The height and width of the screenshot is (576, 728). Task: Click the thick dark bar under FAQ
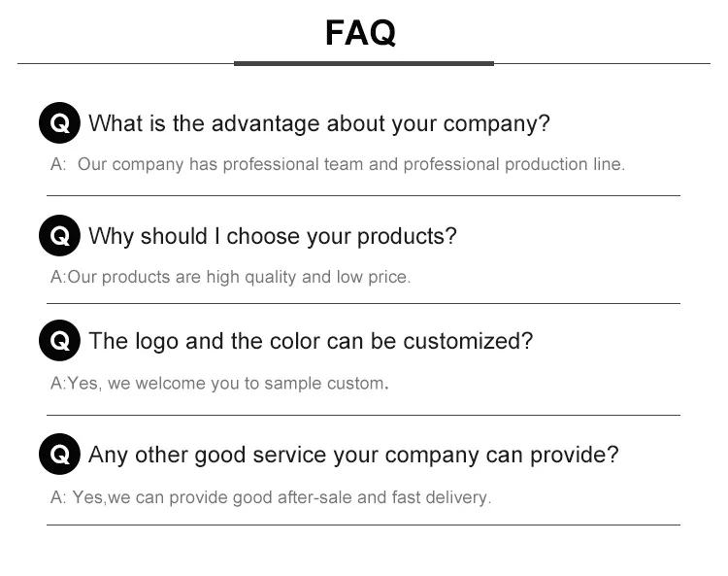tap(364, 63)
